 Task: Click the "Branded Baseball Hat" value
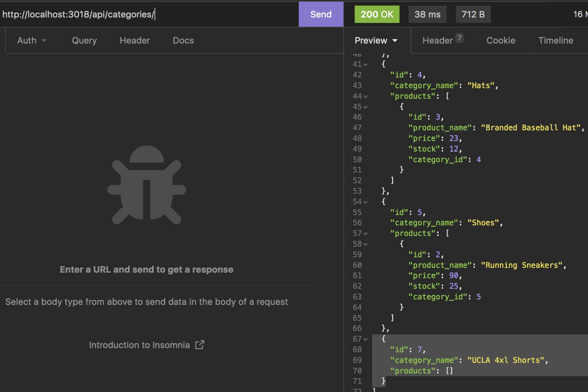tap(531, 128)
